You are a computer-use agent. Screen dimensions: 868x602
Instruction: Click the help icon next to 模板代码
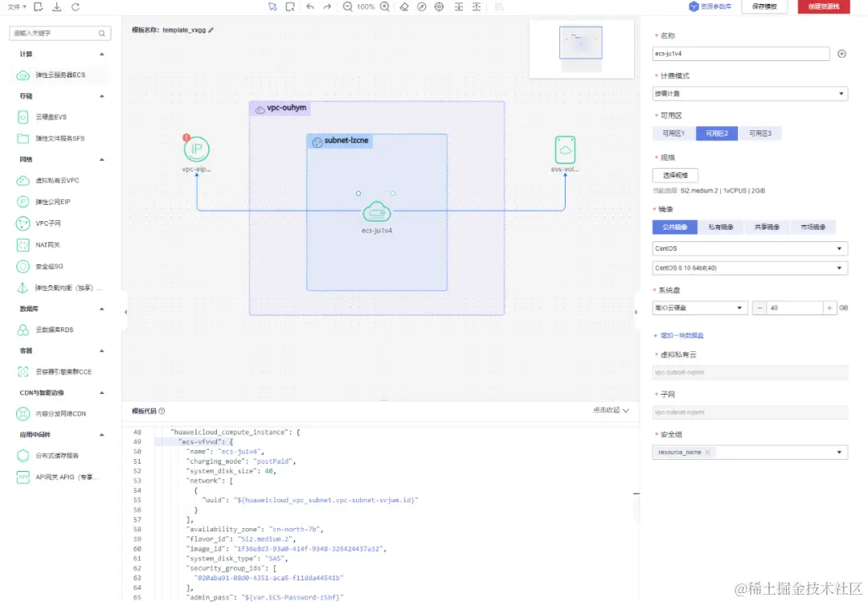[x=162, y=411]
